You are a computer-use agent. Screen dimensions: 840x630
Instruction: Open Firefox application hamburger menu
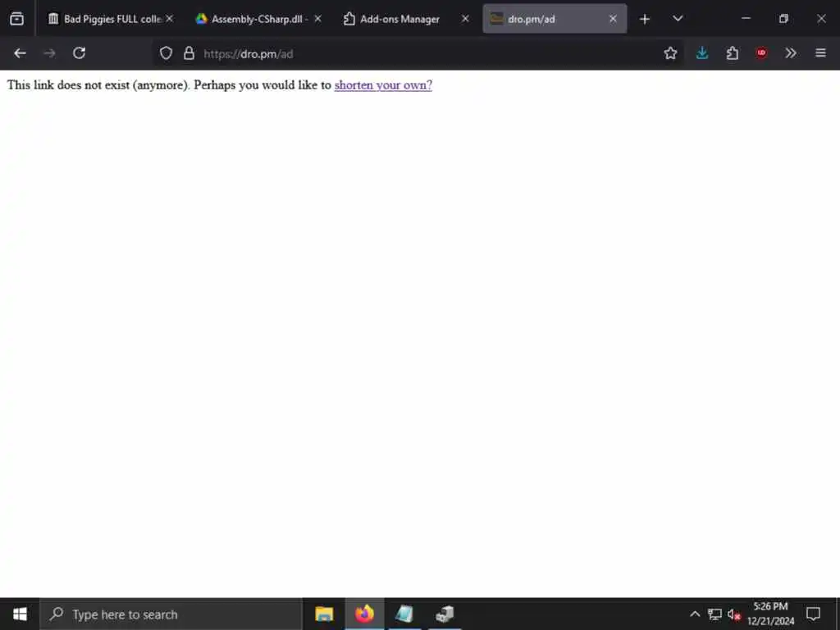[x=820, y=53]
